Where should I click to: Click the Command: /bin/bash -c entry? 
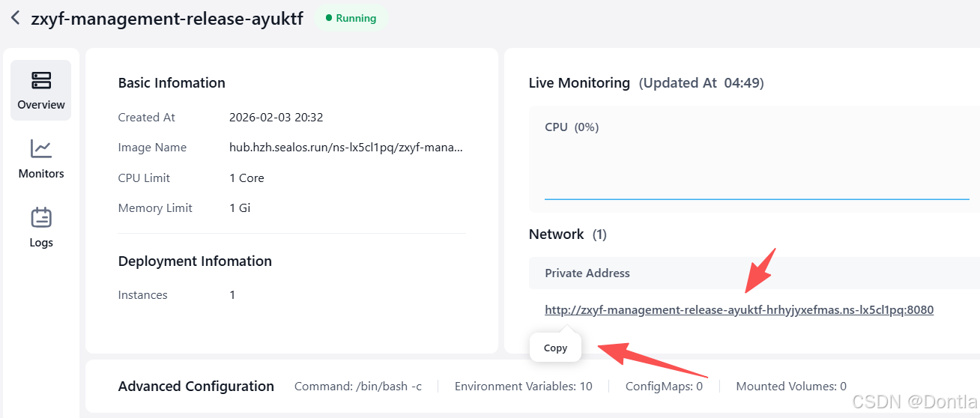tap(358, 387)
